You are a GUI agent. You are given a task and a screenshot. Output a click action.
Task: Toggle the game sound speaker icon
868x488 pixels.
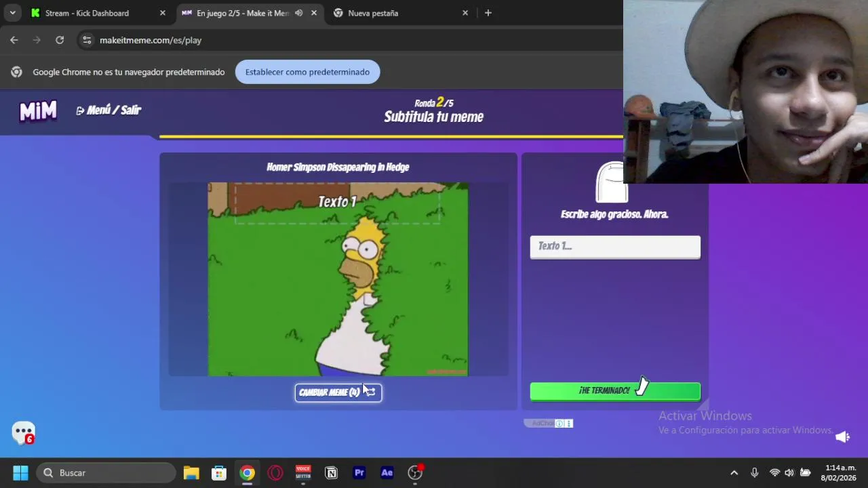click(x=843, y=437)
